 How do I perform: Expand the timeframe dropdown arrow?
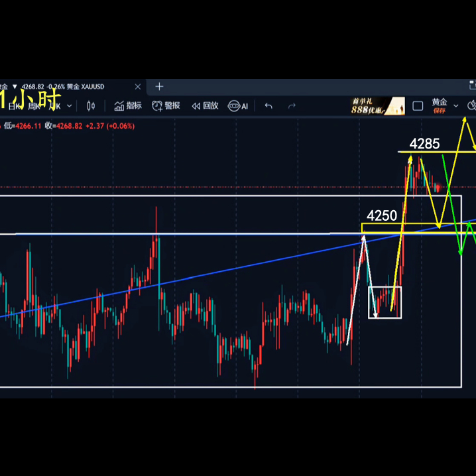click(70, 106)
